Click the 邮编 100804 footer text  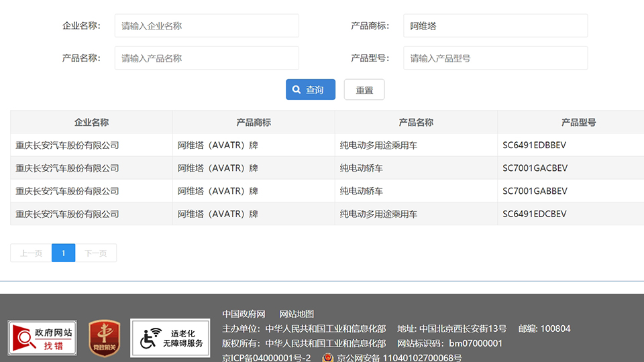pyautogui.click(x=544, y=328)
